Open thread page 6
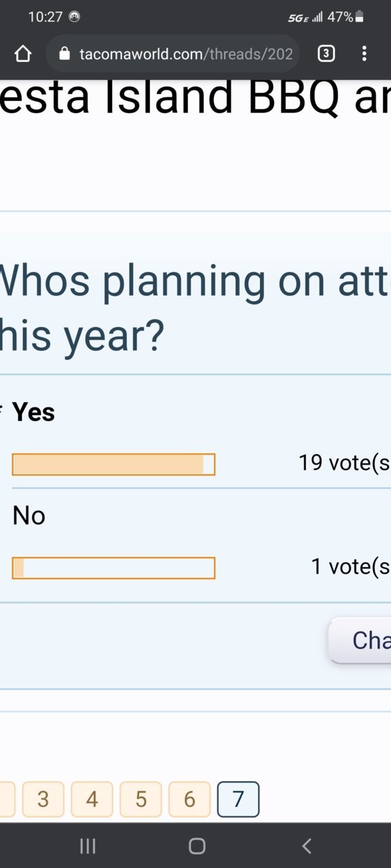The height and width of the screenshot is (868, 391). (x=189, y=800)
